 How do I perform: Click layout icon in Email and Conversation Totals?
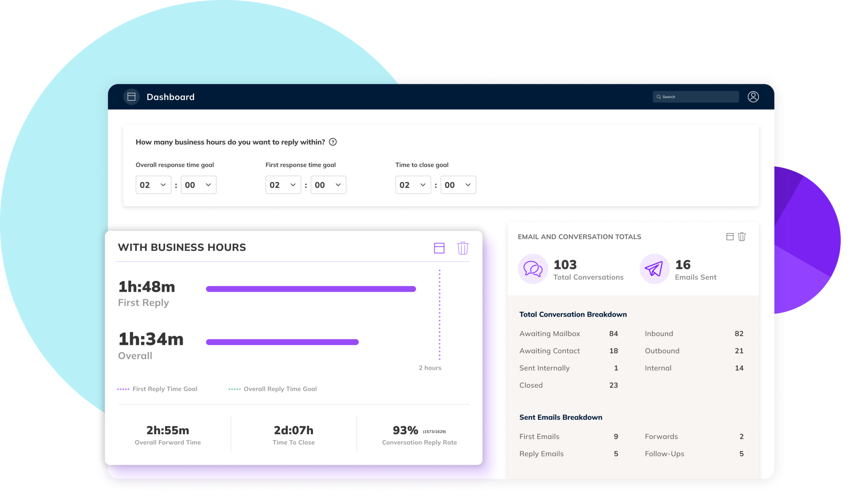click(x=730, y=237)
